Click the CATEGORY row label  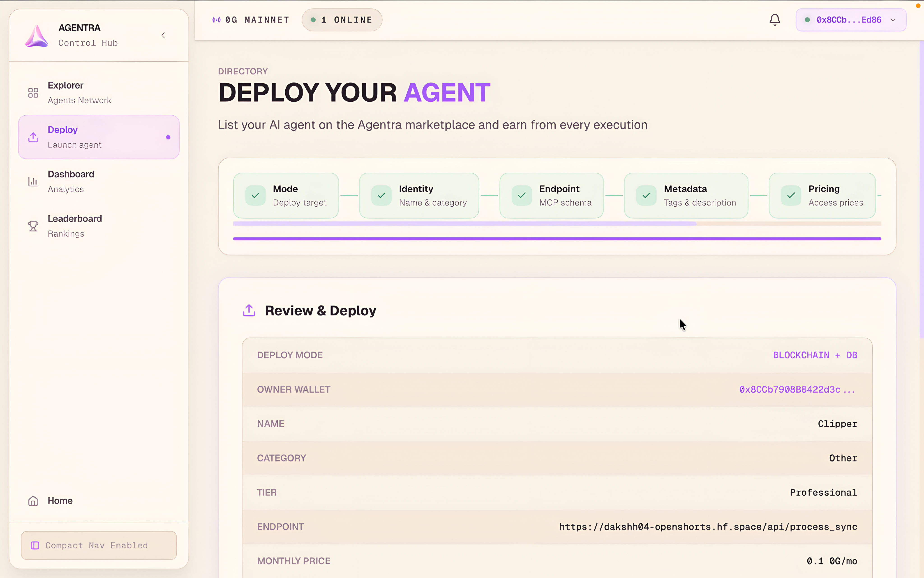click(x=281, y=458)
